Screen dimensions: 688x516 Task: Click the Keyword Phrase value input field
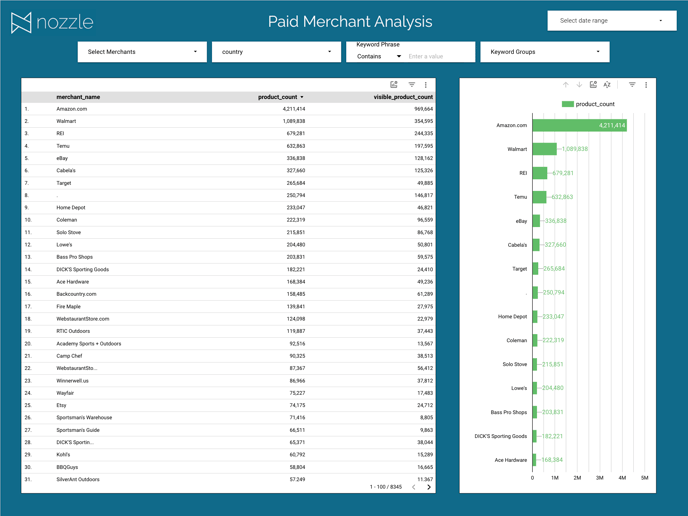coord(439,56)
